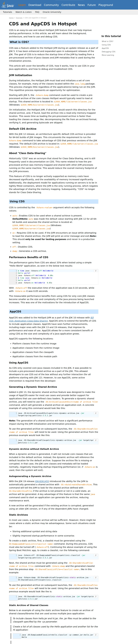Select the Watch & Listen tab
The width and height of the screenshot is (138, 644).
[x=24, y=12]
